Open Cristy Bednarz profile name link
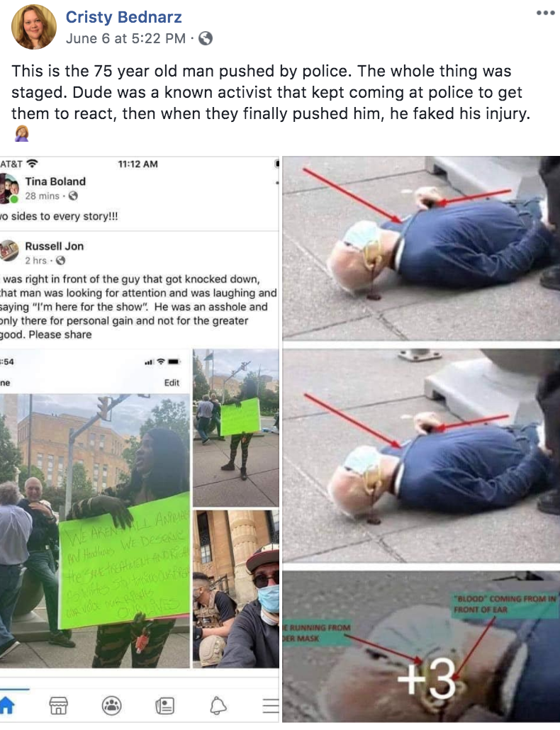 123,17
